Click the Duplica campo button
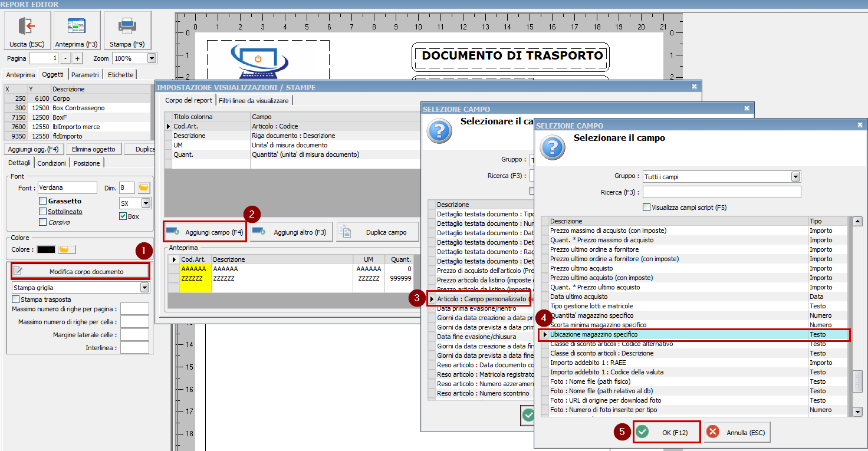868x451 pixels. [x=377, y=232]
